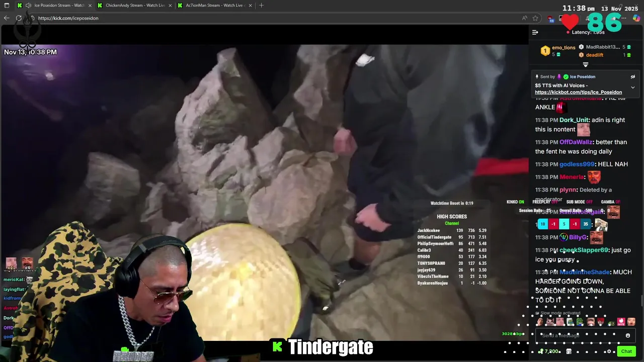This screenshot has height=362, width=644.
Task: Open plynn's chat profile
Action: [568, 190]
